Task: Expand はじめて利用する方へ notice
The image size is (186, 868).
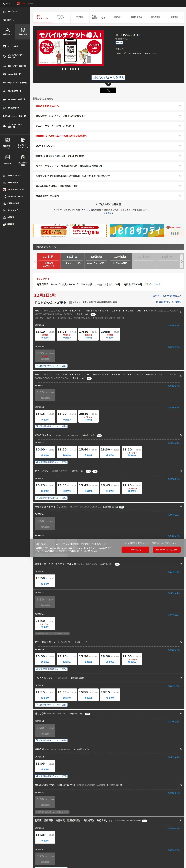Action: click(x=108, y=106)
